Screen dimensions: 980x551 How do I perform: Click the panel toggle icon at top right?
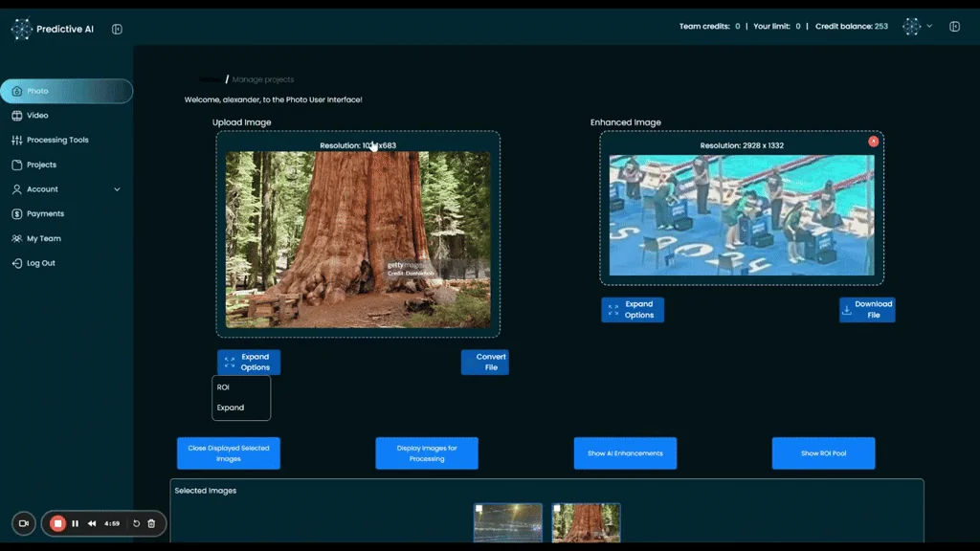pyautogui.click(x=954, y=26)
